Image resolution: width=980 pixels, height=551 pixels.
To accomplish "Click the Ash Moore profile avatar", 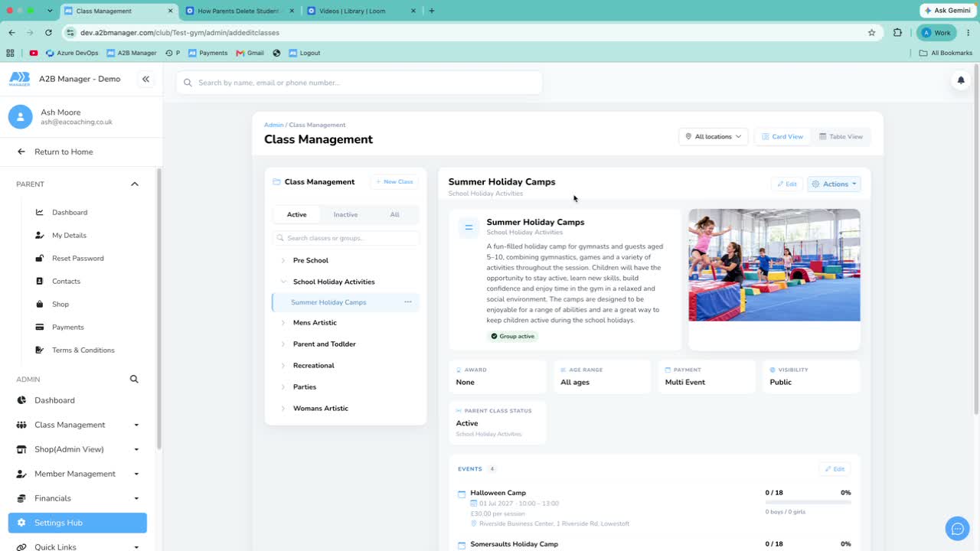I will (x=21, y=117).
